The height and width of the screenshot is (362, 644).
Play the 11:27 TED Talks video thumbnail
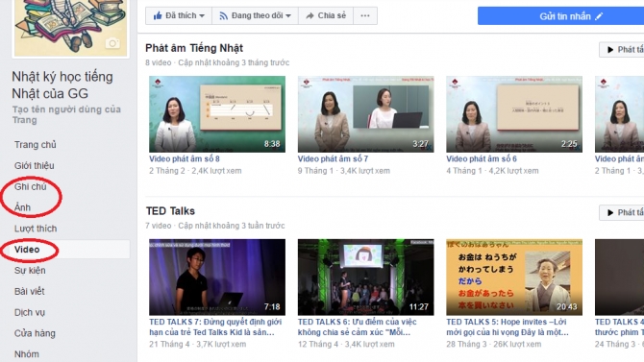pos(365,278)
